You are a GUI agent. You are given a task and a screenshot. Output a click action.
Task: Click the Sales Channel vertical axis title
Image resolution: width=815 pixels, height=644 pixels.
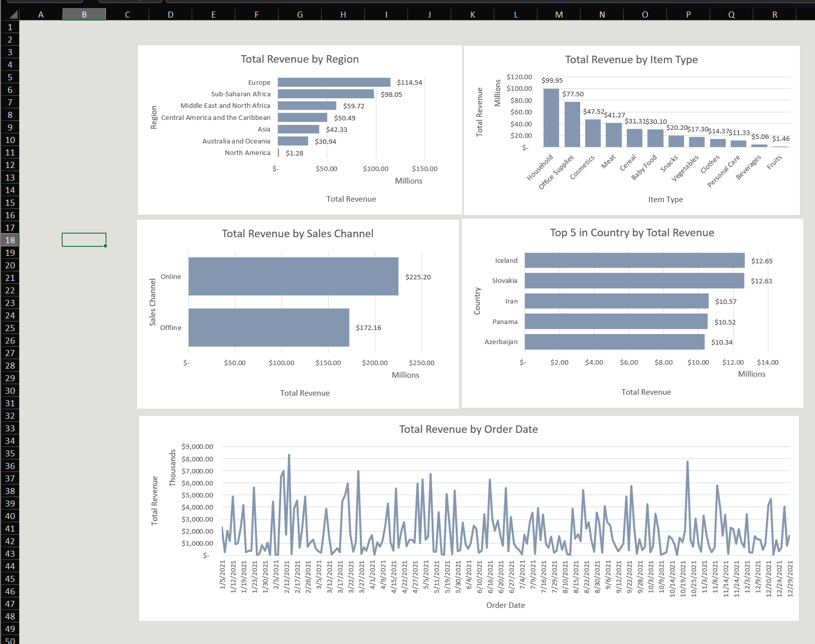(x=153, y=302)
